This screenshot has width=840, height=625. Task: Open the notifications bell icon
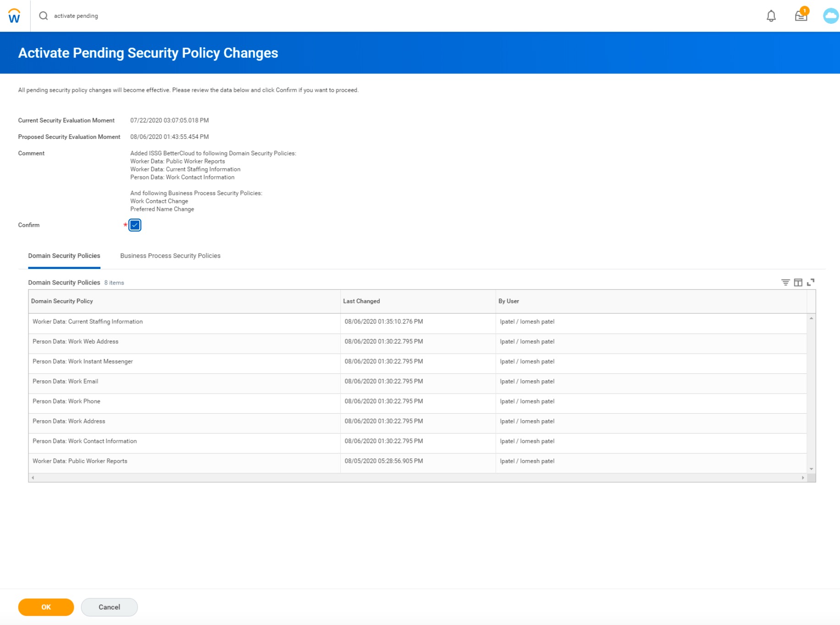pyautogui.click(x=771, y=15)
